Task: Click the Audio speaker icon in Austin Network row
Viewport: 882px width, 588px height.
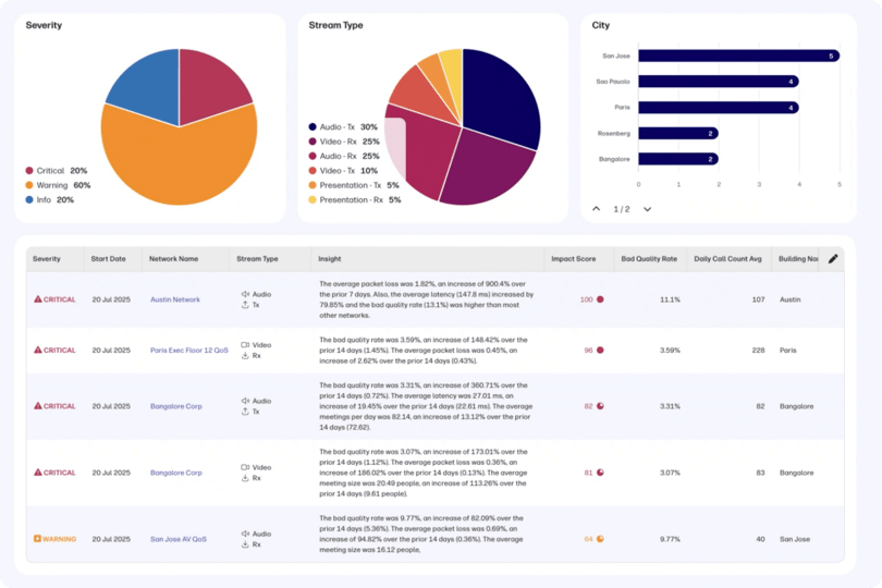Action: (246, 293)
